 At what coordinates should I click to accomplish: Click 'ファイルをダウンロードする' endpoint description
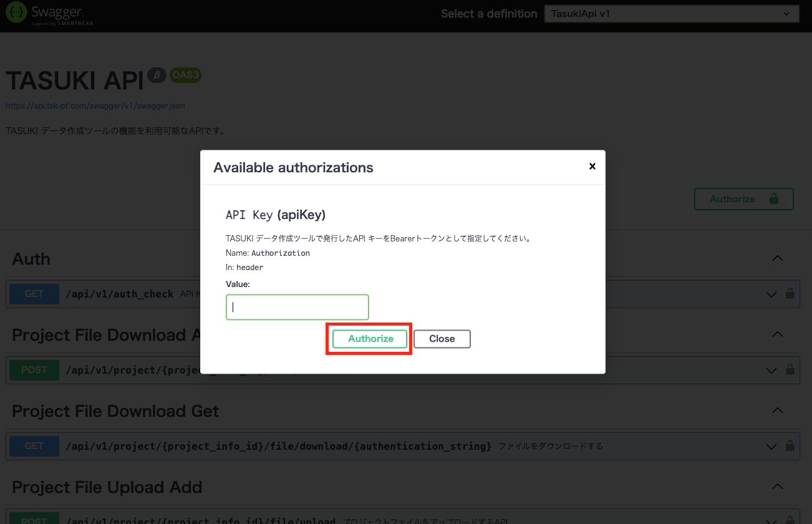(551, 446)
